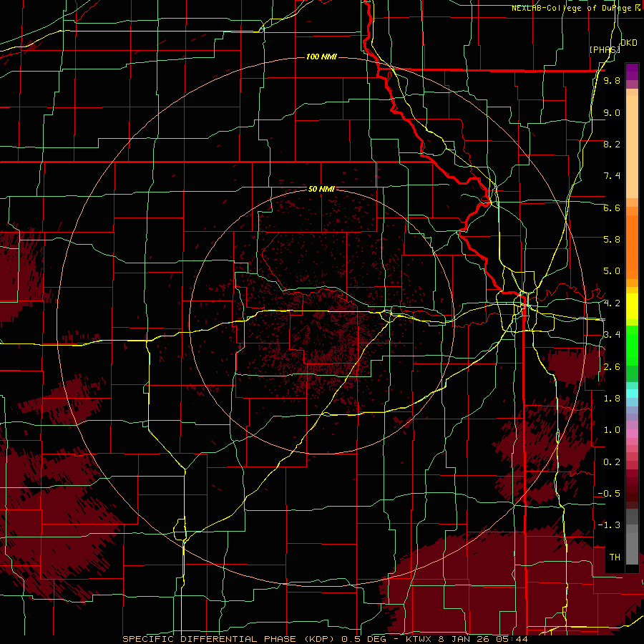Click the 7.4 value on the color scale
The height and width of the screenshot is (644, 644).
click(x=612, y=176)
